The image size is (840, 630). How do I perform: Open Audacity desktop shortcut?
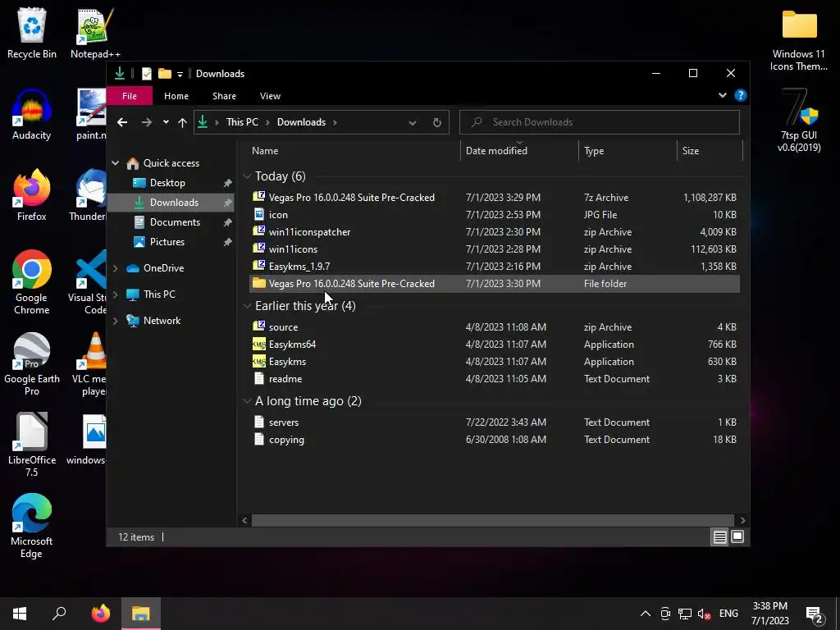point(32,115)
